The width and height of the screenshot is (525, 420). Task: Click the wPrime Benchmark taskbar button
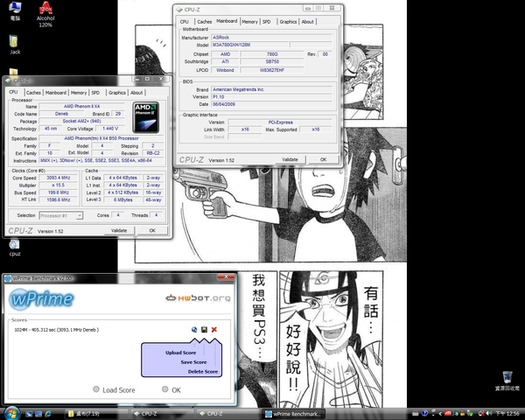coord(294,414)
